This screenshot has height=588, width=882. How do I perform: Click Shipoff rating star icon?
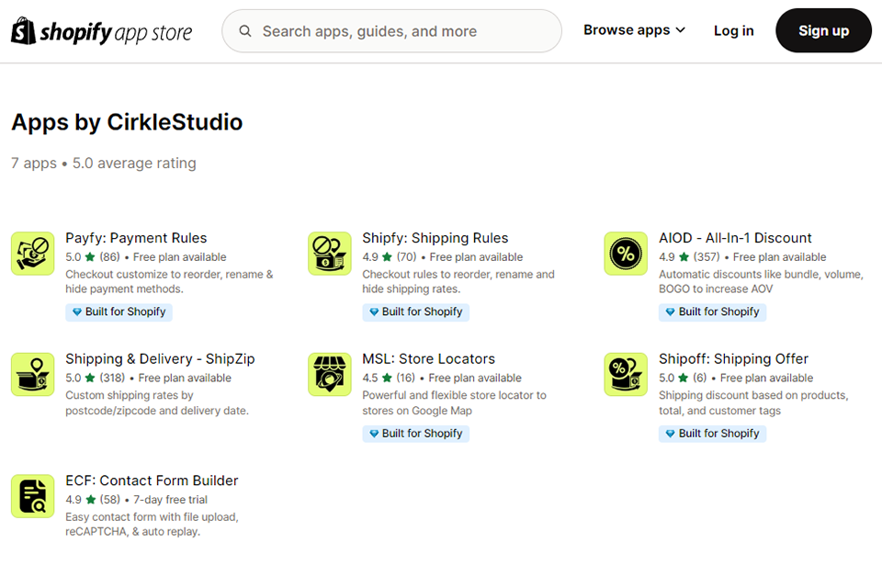pos(684,379)
